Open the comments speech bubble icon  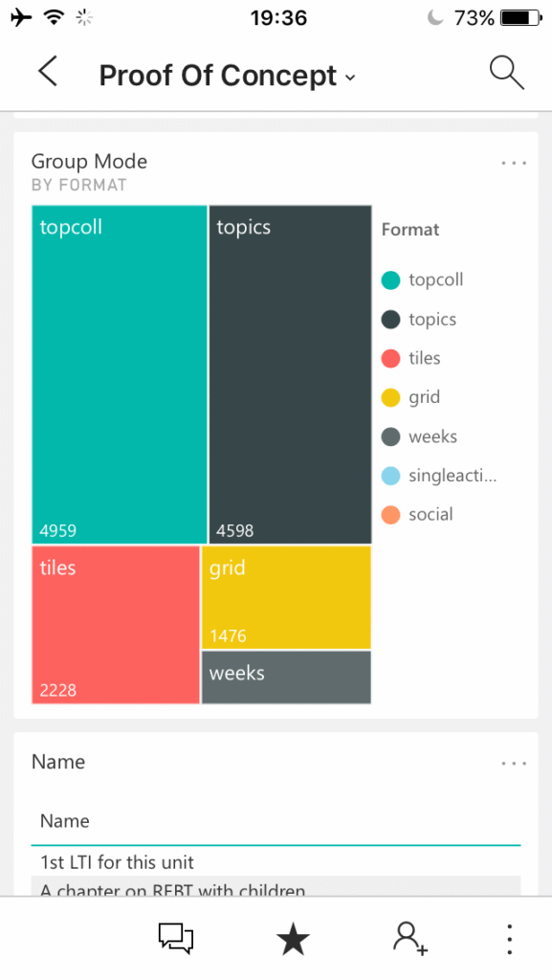click(176, 939)
